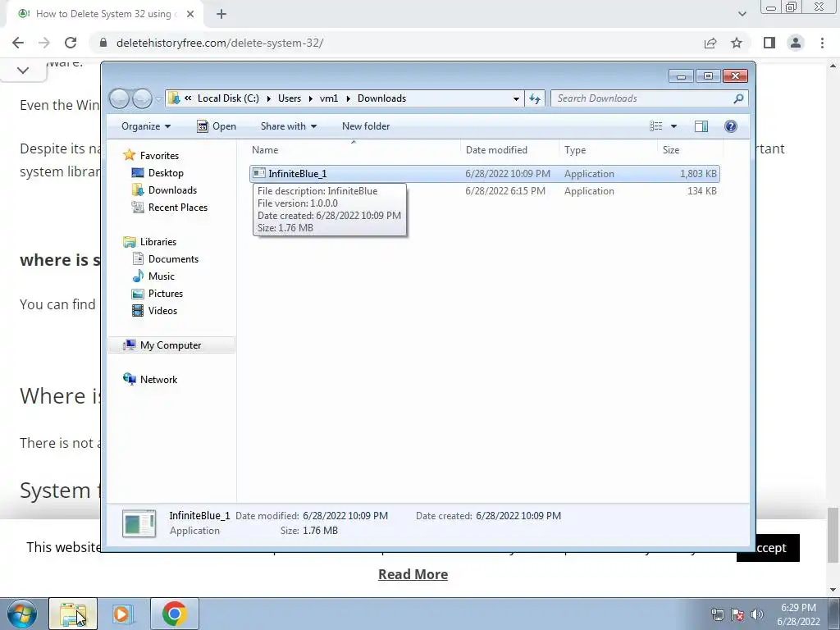Open a new Chrome tab
Screen dimensions: 840x630
click(221, 14)
